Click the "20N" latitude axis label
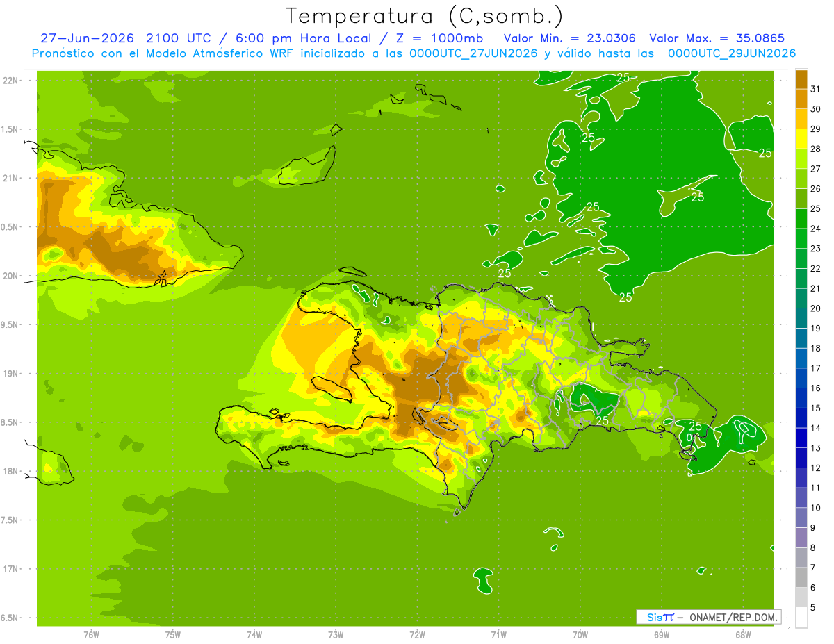Image resolution: width=834 pixels, height=644 pixels. pyautogui.click(x=11, y=276)
